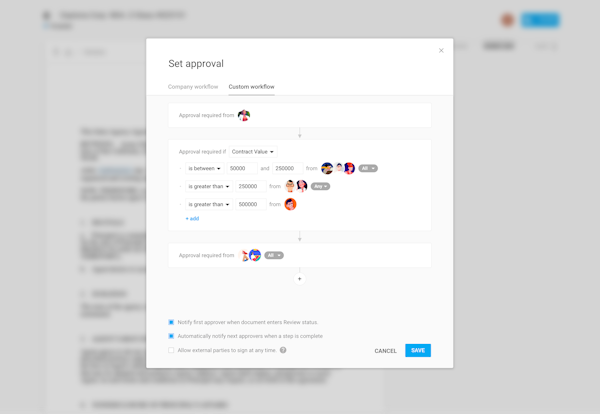Add a new approval step with plus button
This screenshot has height=414, width=600.
300,279
